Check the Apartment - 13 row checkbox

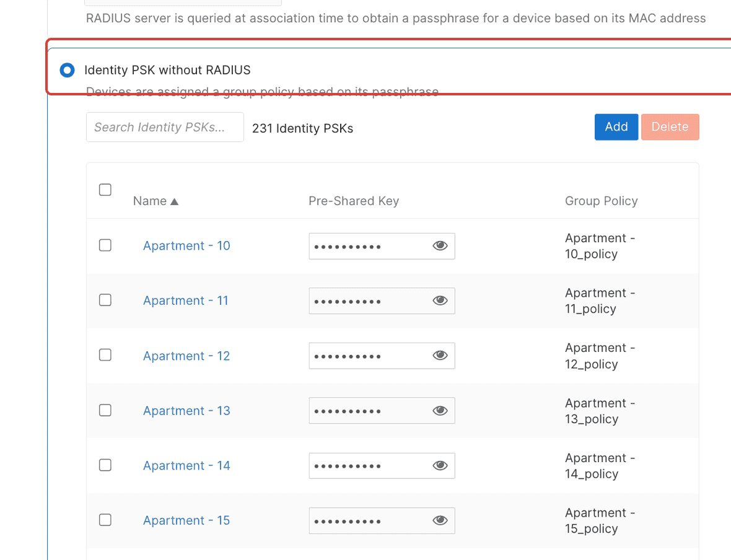105,410
